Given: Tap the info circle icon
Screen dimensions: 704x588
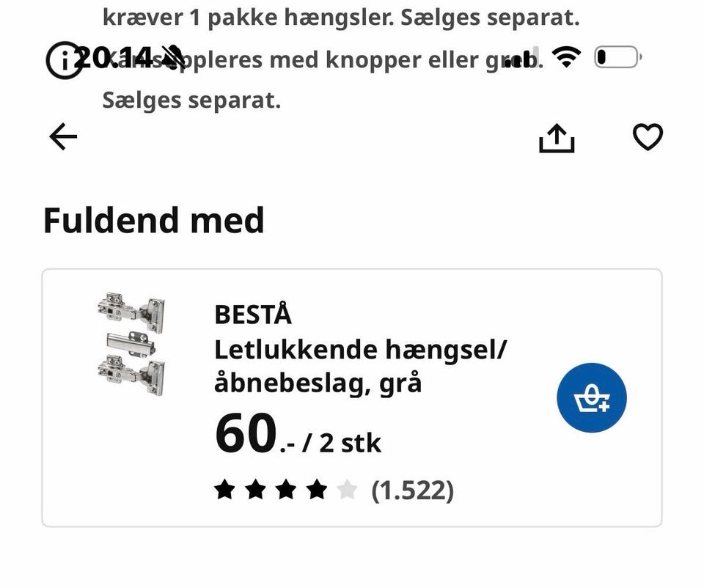Looking at the screenshot, I should click(x=65, y=60).
